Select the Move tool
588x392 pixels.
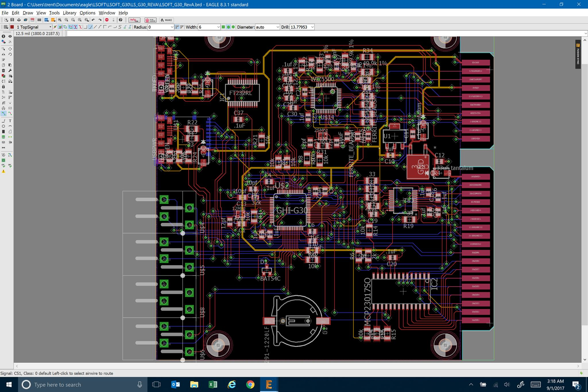[x=10, y=49]
